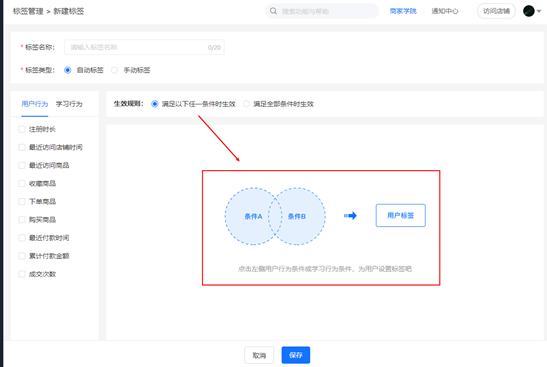Choose 满足以下任一条件时生效 rule
The image size is (547, 367).
(155, 104)
